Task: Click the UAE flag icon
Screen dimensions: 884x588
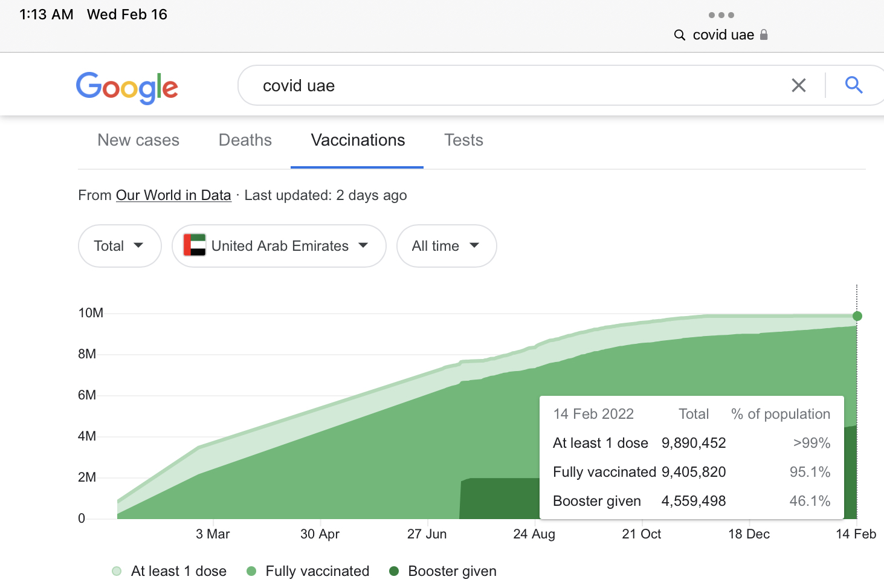Action: pos(195,245)
